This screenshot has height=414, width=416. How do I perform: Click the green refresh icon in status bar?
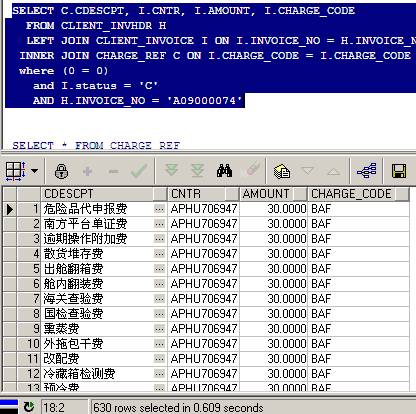click(x=29, y=407)
